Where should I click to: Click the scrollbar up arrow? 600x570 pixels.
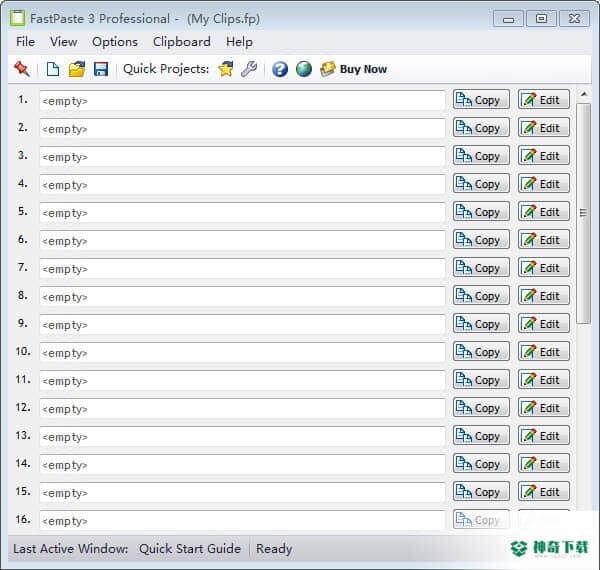pyautogui.click(x=584, y=94)
